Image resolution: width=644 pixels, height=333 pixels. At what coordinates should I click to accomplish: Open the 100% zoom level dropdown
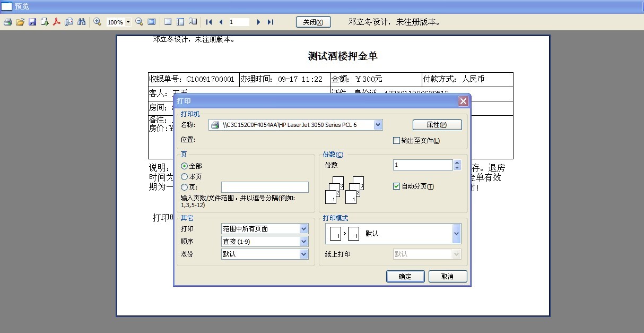[x=127, y=22]
